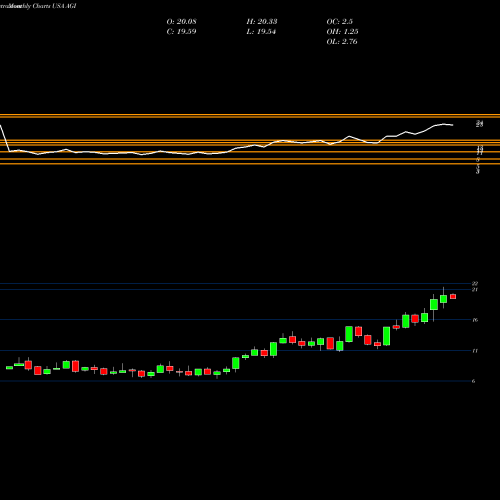Click the 11 price axis label

(x=475, y=351)
